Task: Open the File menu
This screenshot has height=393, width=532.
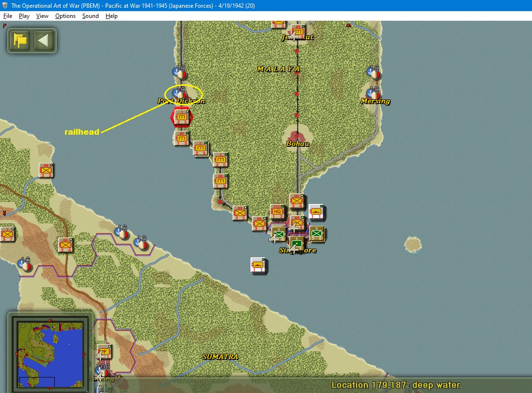Action: (x=7, y=16)
